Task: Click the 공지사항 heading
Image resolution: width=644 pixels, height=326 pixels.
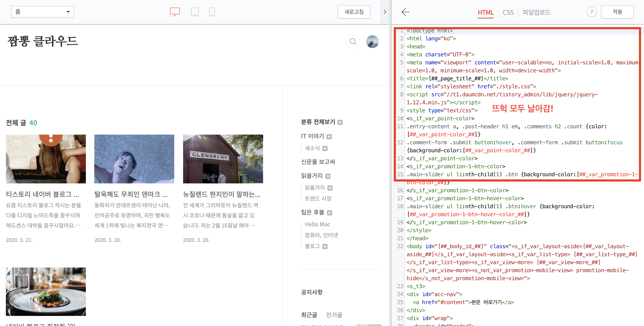Action: pyautogui.click(x=312, y=292)
